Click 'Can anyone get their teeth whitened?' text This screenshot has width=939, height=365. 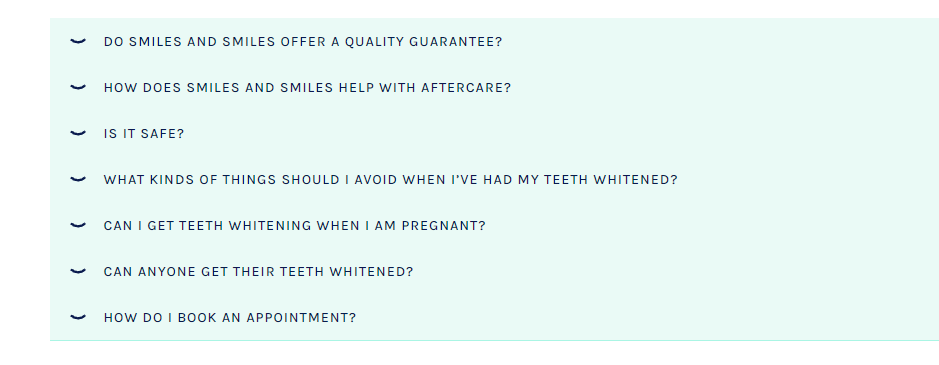[259, 272]
